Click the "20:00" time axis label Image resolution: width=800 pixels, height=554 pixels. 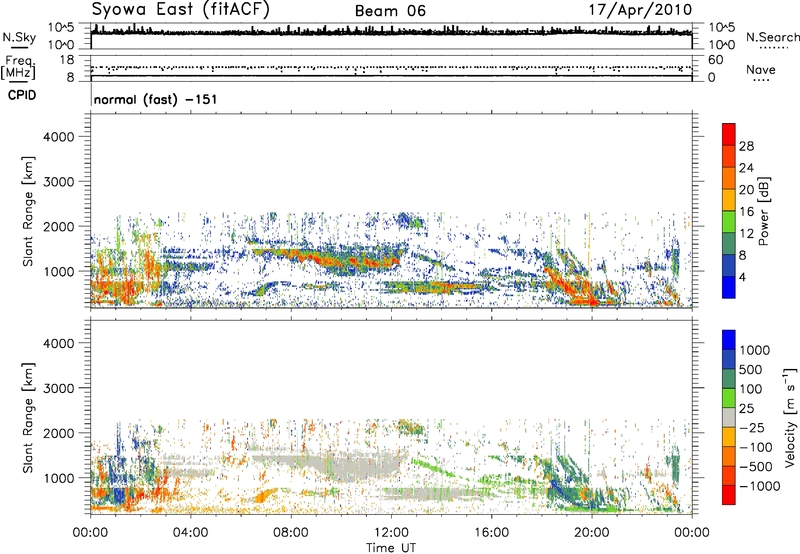pyautogui.click(x=591, y=533)
